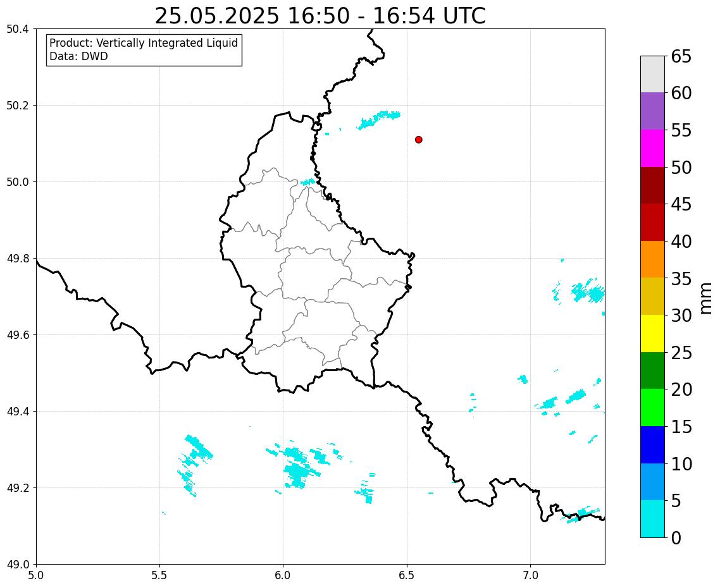Select the 20-25 mm dark green band
Screen dimensions: 720x588
652,371
